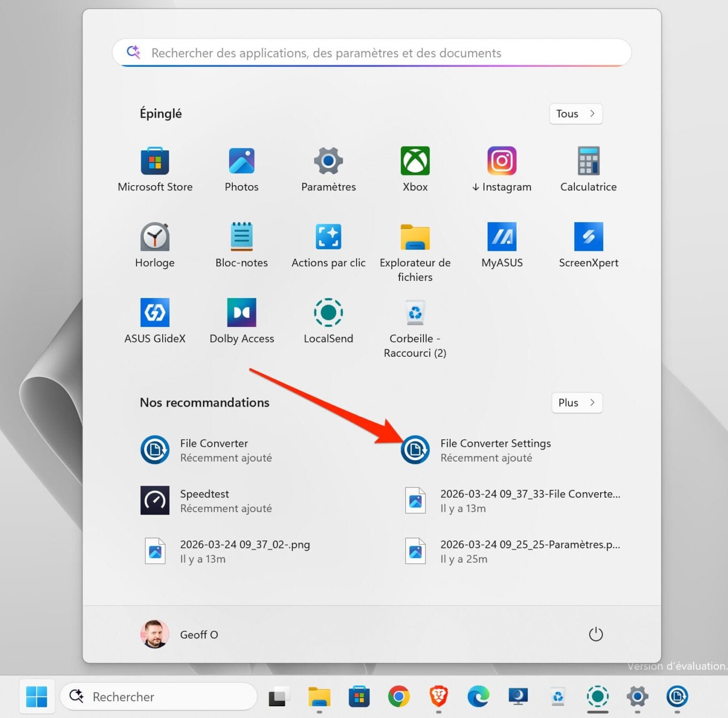Launch Google Chrome from taskbar
The image size is (728, 718).
[399, 697]
